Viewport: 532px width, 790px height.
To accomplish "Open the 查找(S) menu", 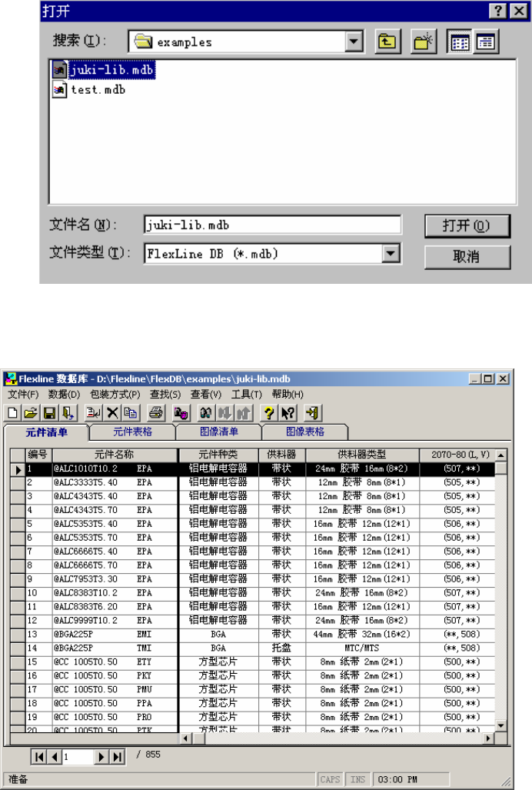I will pos(165,394).
